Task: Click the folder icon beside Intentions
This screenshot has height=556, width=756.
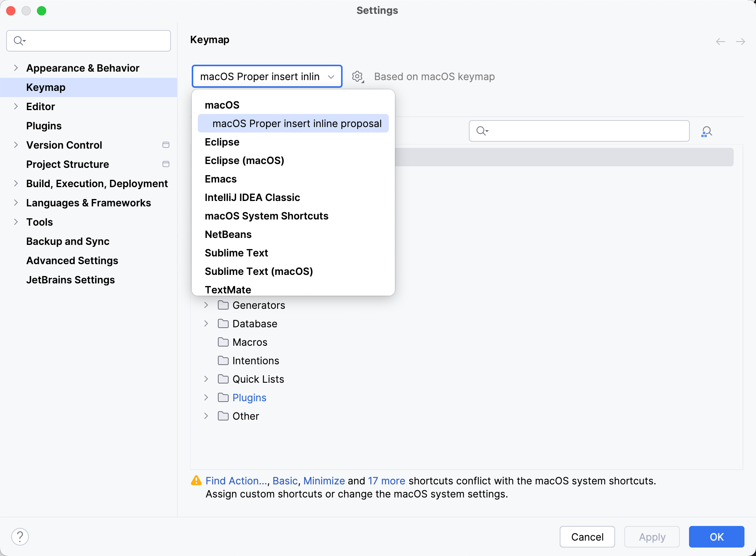Action: pyautogui.click(x=223, y=360)
